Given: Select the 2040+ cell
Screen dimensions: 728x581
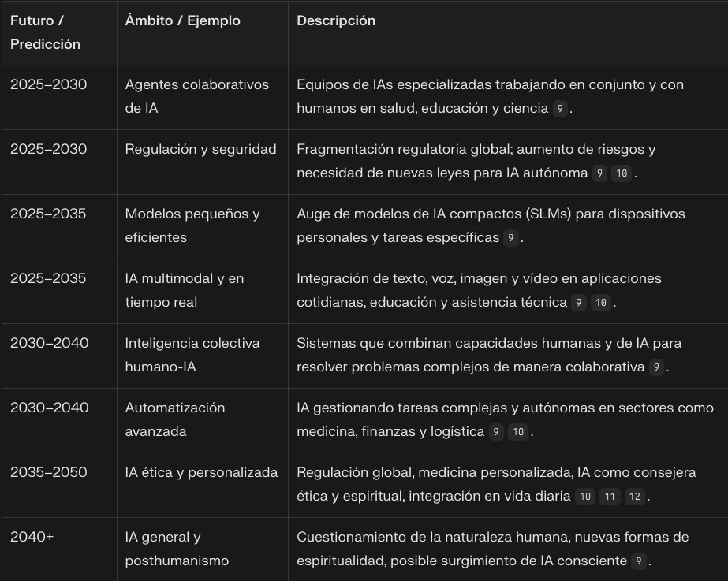Looking at the screenshot, I should 59,549.
